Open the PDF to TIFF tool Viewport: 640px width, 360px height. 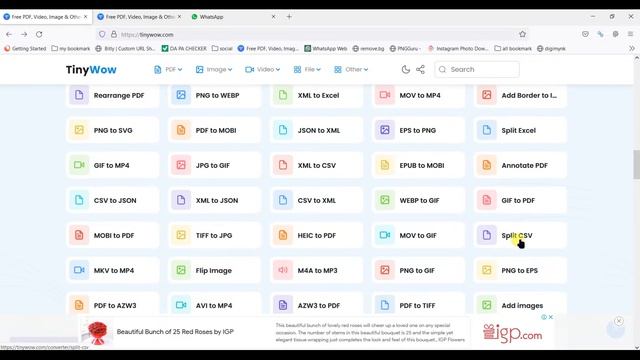click(418, 304)
